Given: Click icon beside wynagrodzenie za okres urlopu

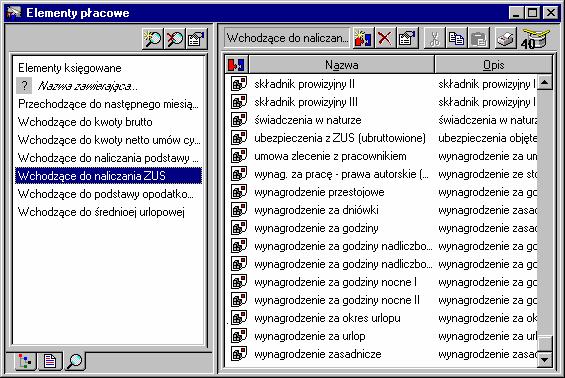Looking at the screenshot, I should coord(239,318).
